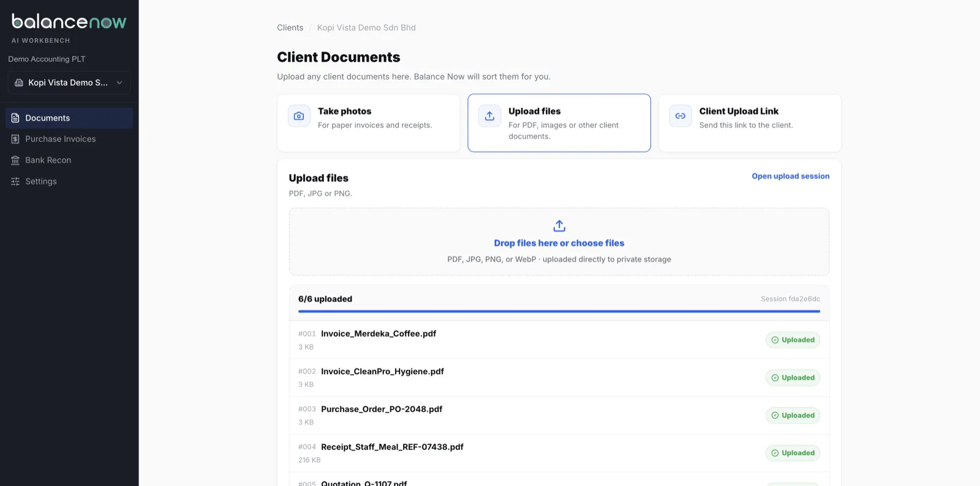Screen dimensions: 980x486
Task: Open the Kopi Vista Demo client dropdown
Action: [69, 83]
